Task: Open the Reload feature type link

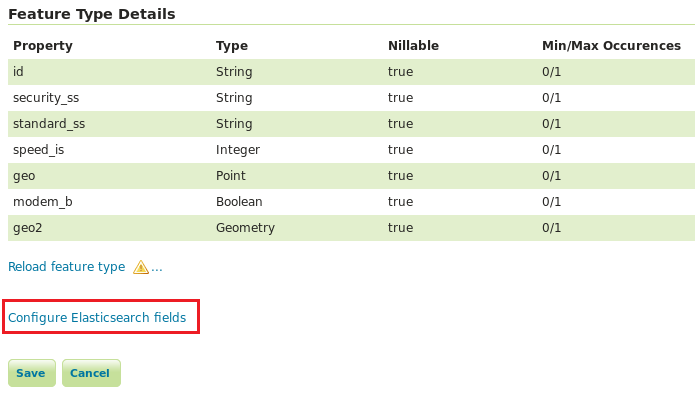Action: pos(66,267)
